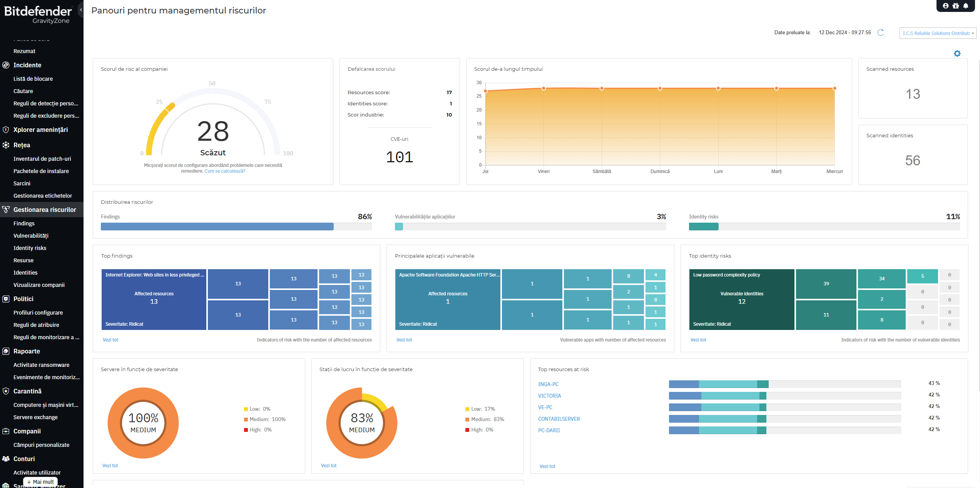This screenshot has width=980, height=488.
Task: Click the workstations 83% MEDIUM donut chart
Action: tap(362, 423)
